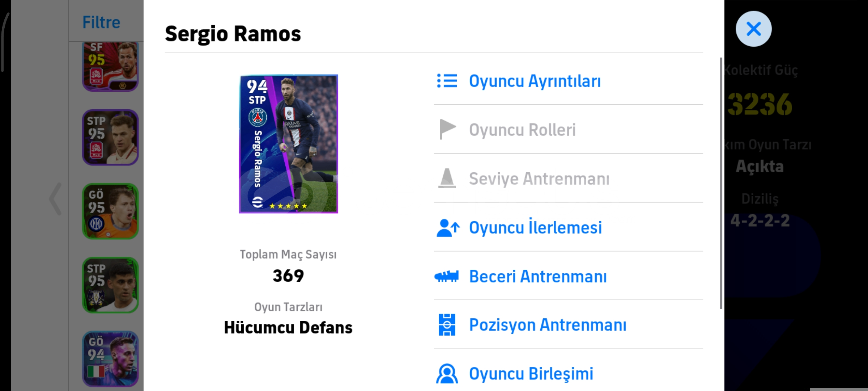Click the list icon beside Oyuncu Ayrıntıları
The height and width of the screenshot is (391, 868).
447,81
